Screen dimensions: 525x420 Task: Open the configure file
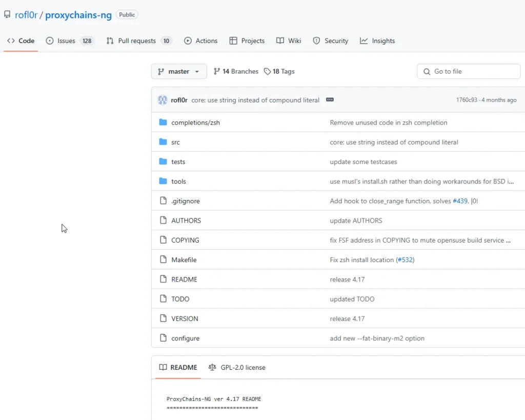[186, 338]
